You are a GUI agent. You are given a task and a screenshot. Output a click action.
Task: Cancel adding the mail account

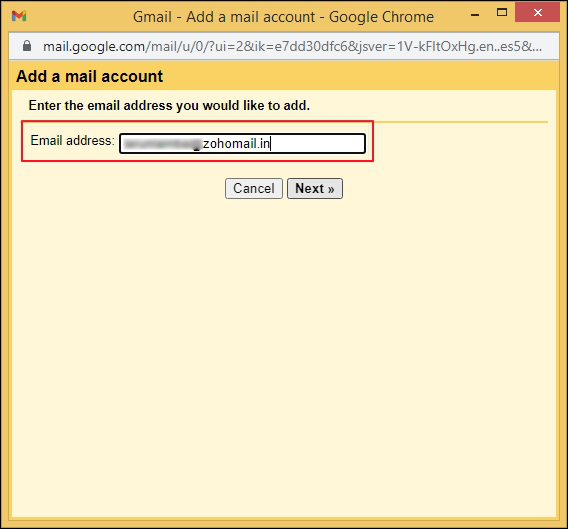[254, 188]
